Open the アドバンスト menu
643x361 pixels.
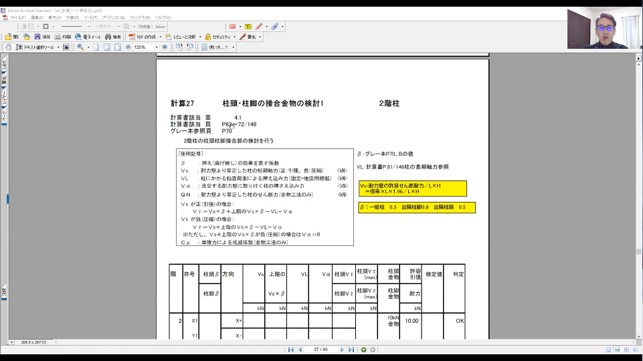[x=114, y=18]
